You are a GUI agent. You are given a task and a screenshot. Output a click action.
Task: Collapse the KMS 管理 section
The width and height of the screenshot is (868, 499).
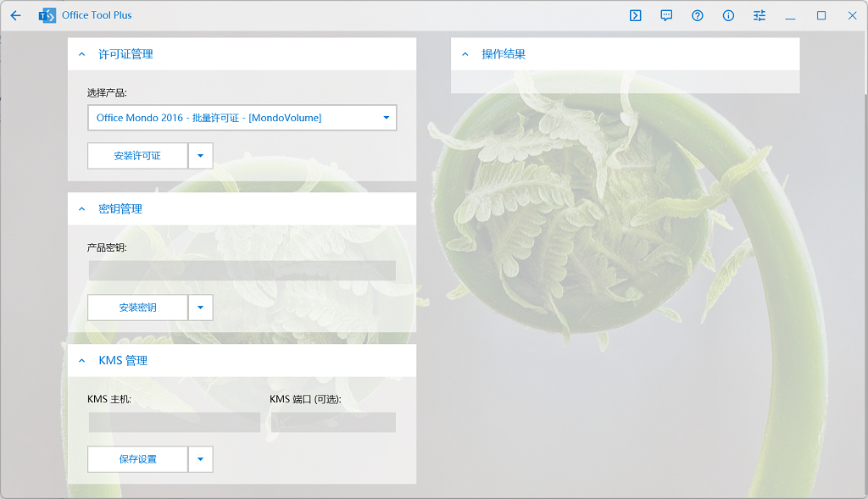pyautogui.click(x=82, y=361)
